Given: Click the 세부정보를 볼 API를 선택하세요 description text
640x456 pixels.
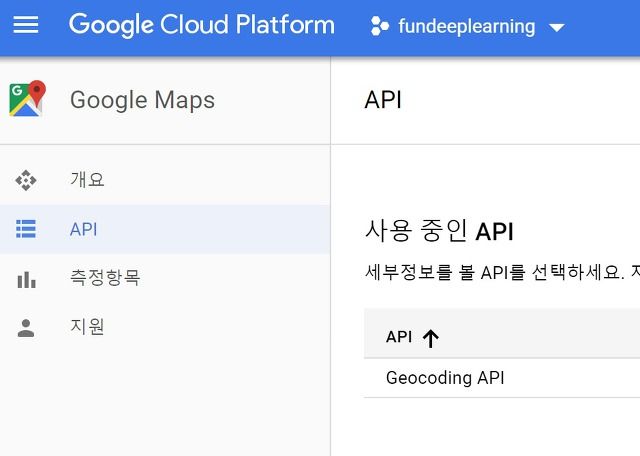Looking at the screenshot, I should coord(495,273).
